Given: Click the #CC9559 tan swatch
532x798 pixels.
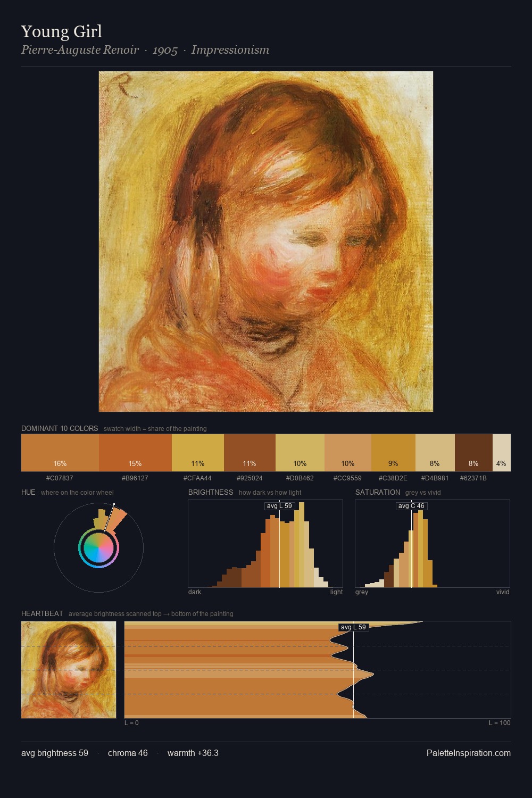Looking at the screenshot, I should [x=348, y=453].
